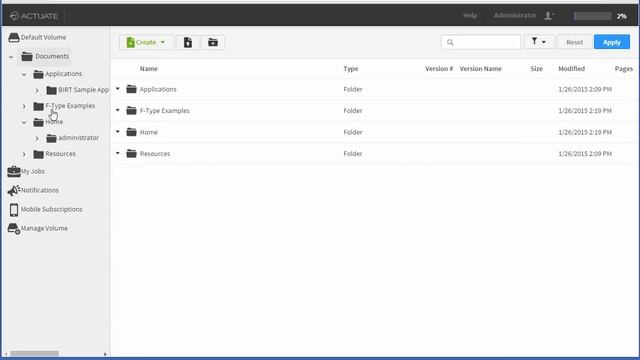640x360 pixels.
Task: Focus the search input field
Action: 481,42
